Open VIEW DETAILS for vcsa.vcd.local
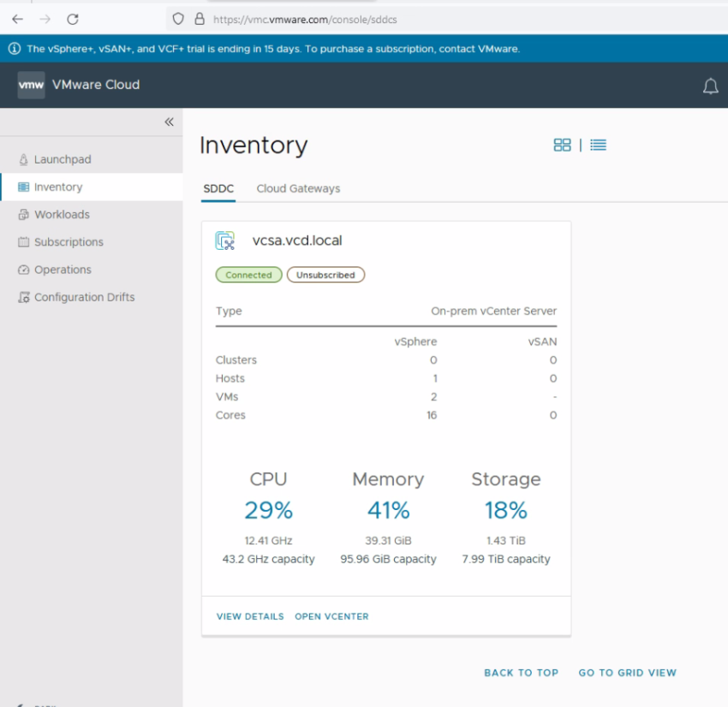The width and height of the screenshot is (728, 707). pos(249,616)
